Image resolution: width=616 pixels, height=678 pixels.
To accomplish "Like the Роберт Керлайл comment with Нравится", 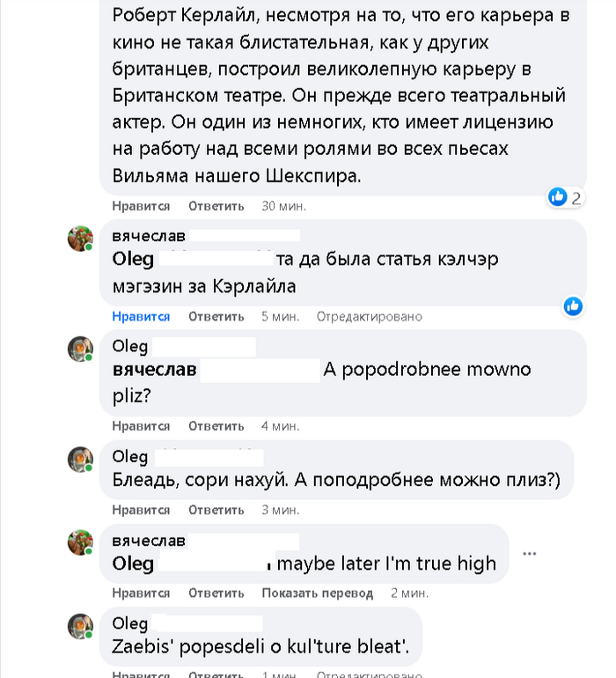I will pyautogui.click(x=141, y=206).
